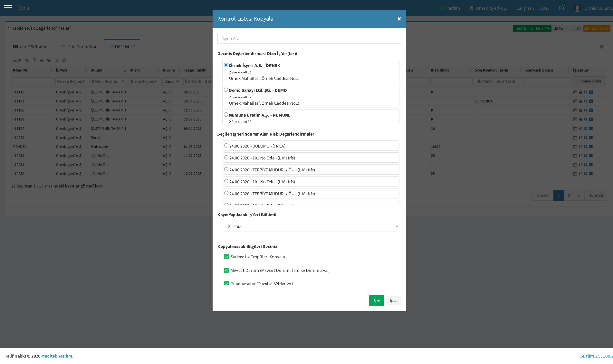
Task: Open the hamburger Menü icon
Action: [8, 8]
